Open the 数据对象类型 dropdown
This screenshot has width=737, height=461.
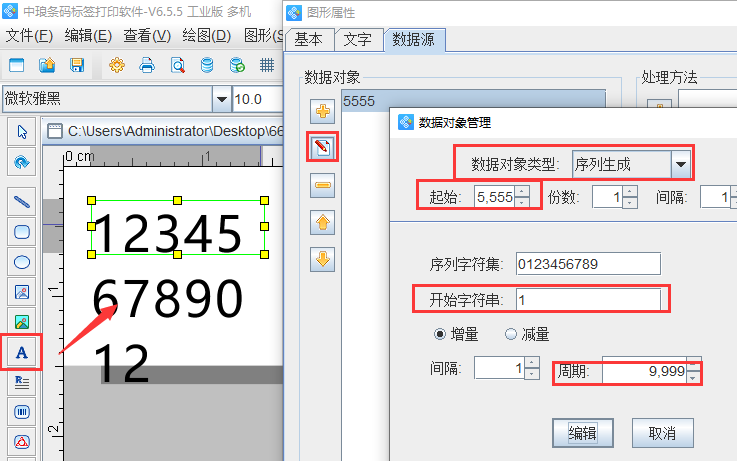point(680,162)
